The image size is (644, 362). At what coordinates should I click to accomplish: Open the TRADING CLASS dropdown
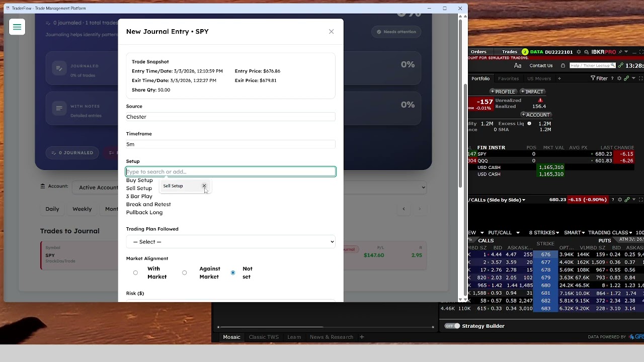610,233
